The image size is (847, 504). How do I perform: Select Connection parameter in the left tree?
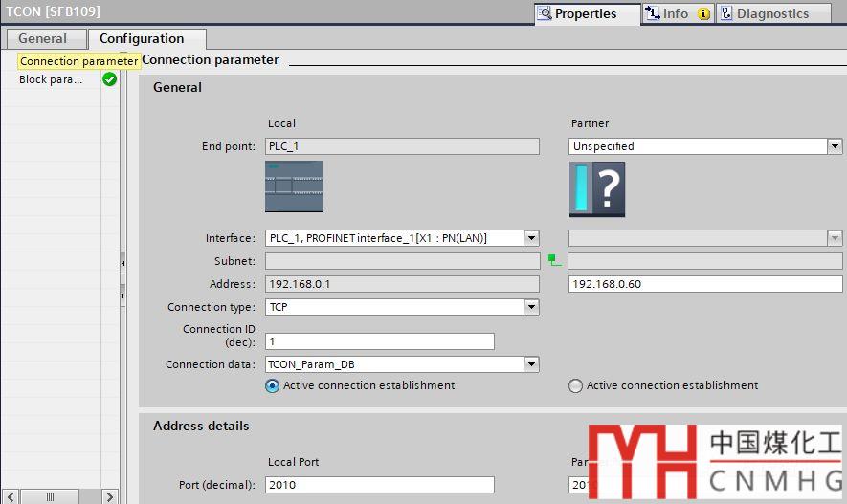(x=78, y=61)
